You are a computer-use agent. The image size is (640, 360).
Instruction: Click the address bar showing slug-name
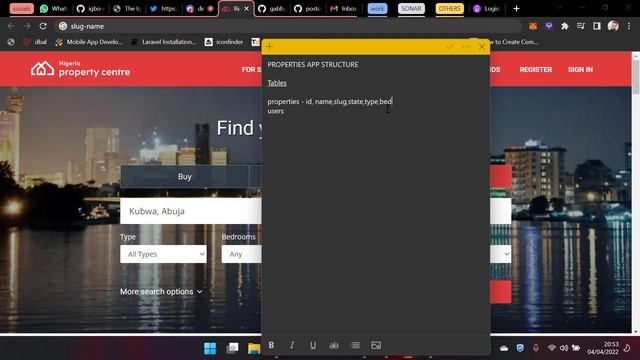288,26
